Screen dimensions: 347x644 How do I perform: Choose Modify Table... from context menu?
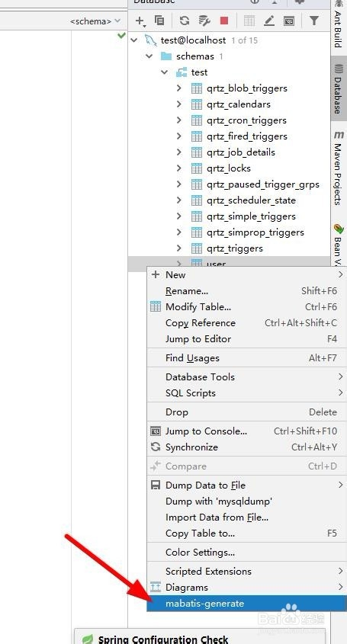246,307
